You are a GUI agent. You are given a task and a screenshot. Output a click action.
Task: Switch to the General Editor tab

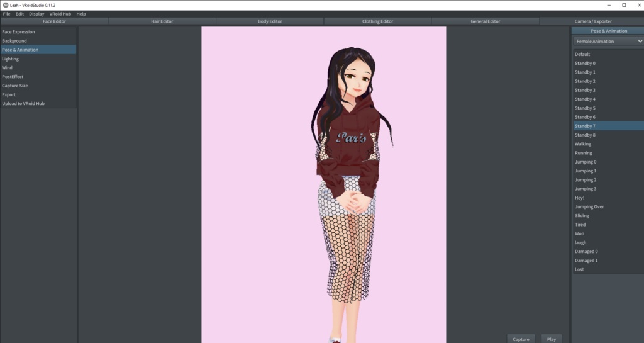(485, 21)
